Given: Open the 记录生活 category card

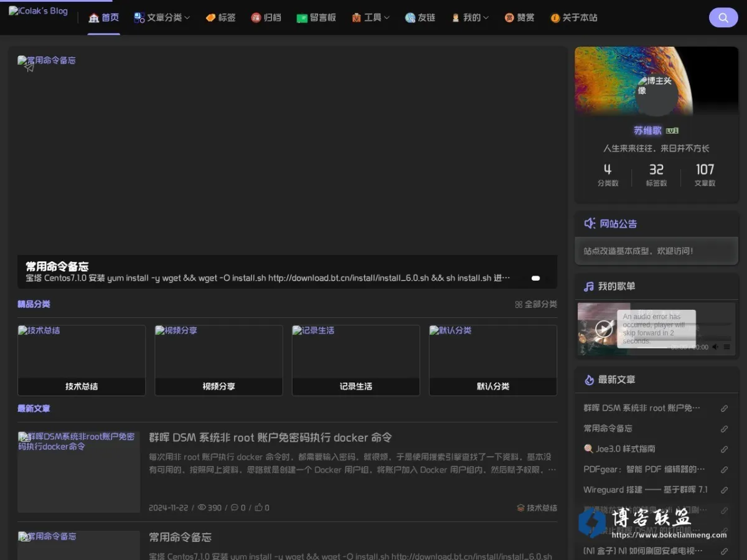Looking at the screenshot, I should click(356, 360).
